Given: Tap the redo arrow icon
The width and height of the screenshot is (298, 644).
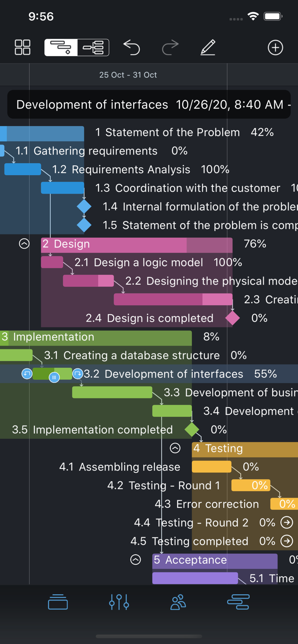Looking at the screenshot, I should coord(170,47).
